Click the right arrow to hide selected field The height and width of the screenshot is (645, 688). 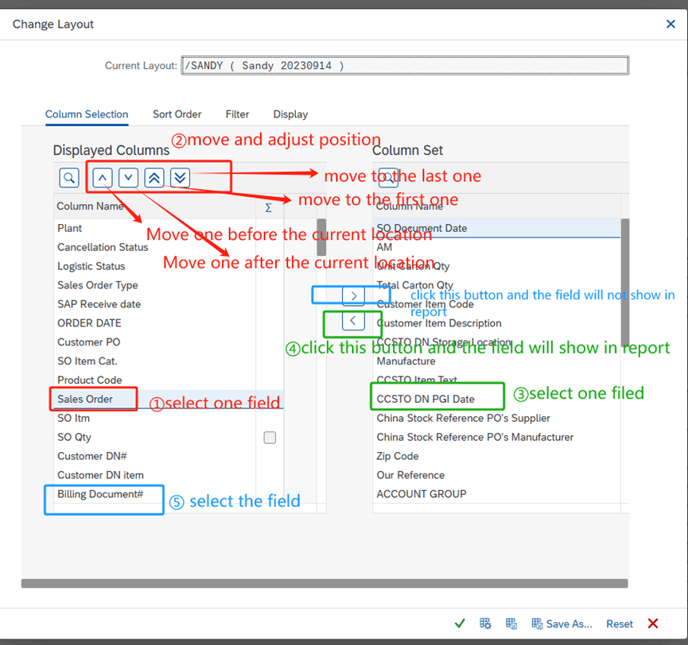[354, 296]
